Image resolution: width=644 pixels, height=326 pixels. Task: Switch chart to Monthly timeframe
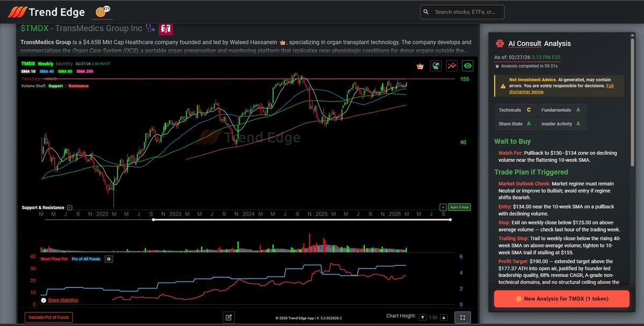click(x=64, y=63)
